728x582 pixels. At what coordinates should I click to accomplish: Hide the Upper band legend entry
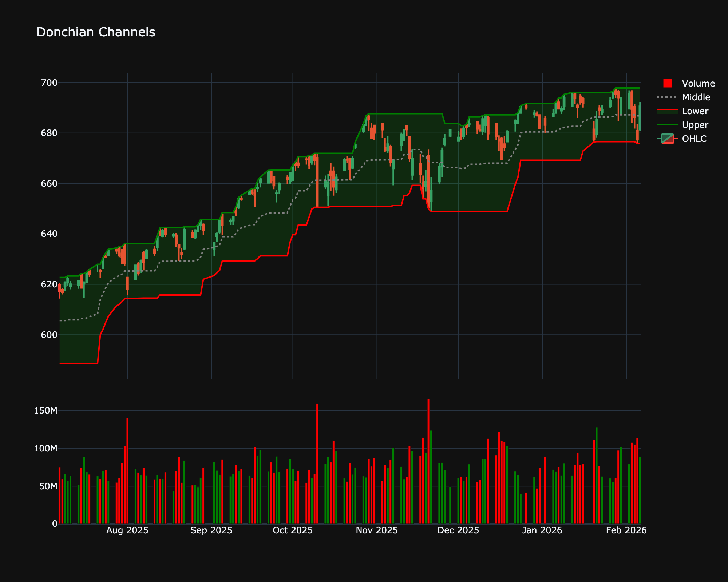tap(695, 125)
